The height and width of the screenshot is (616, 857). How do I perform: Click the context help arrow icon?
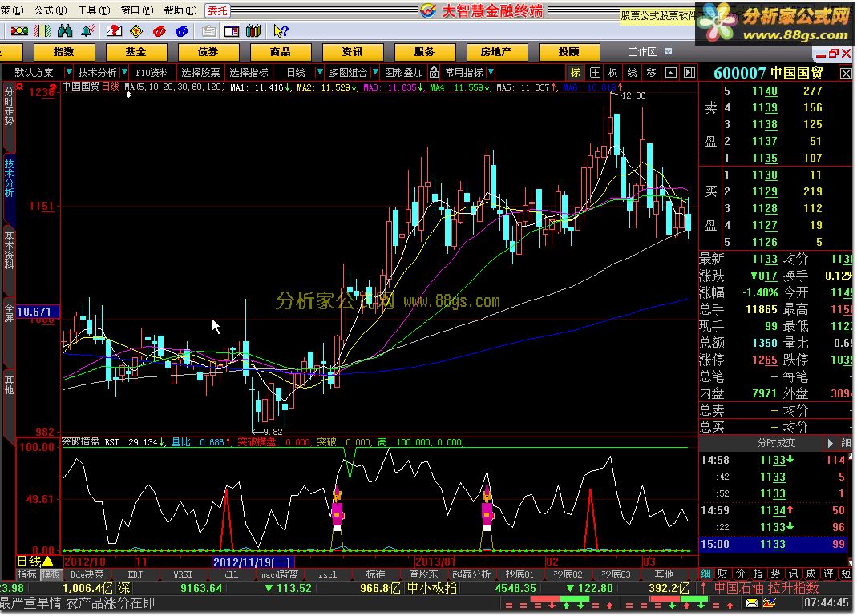[x=281, y=31]
